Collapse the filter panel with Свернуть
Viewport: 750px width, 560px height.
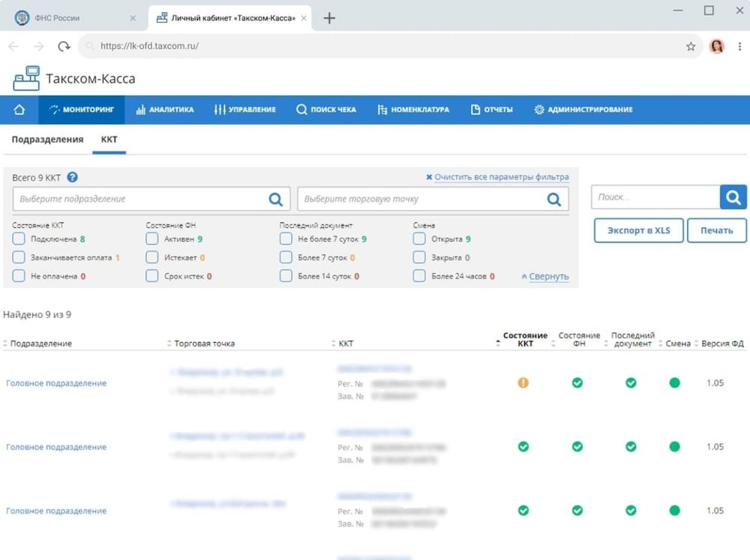click(548, 276)
